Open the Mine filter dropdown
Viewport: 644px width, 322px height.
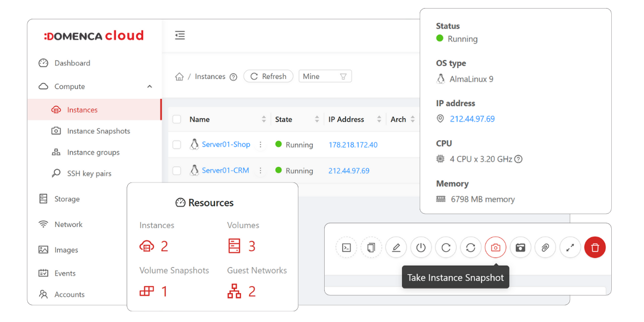(x=325, y=76)
